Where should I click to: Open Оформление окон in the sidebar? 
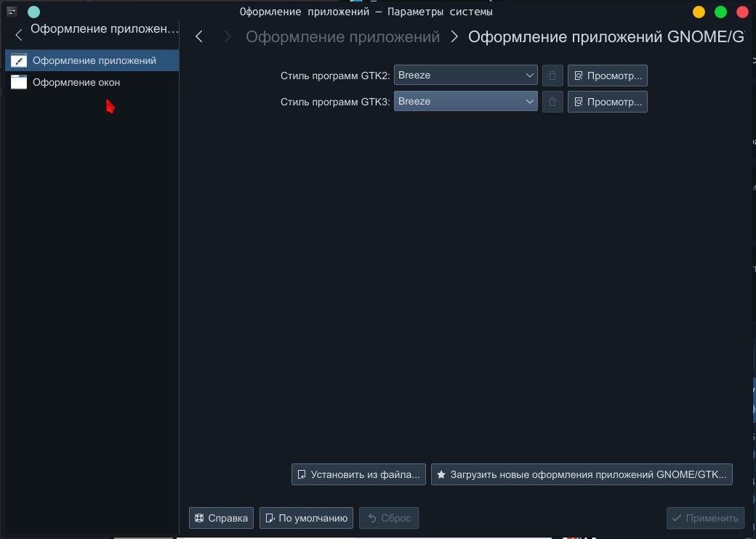tap(92, 82)
